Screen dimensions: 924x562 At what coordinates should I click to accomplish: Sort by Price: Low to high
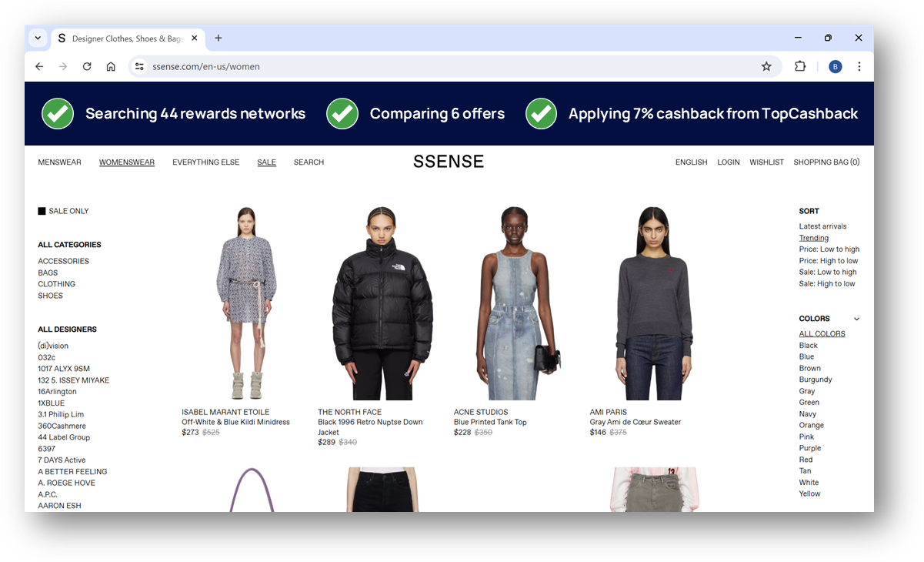(x=829, y=249)
